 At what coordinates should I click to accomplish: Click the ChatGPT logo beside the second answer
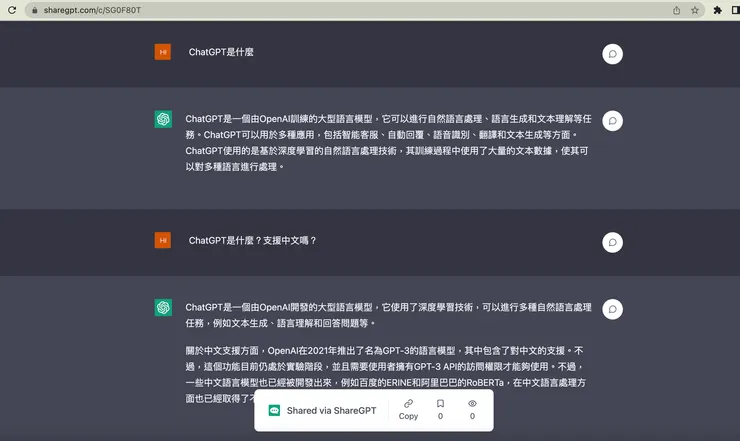point(163,307)
